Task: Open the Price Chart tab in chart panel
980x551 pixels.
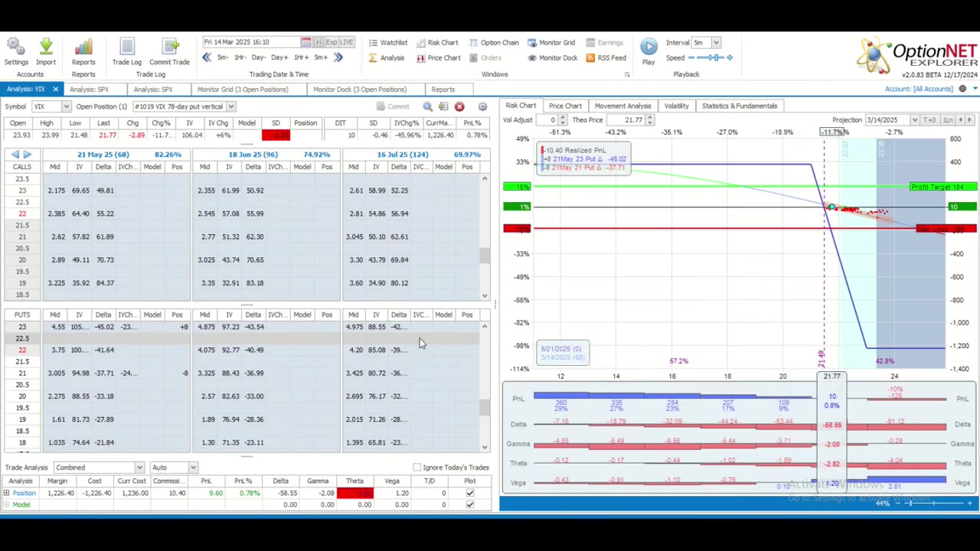Action: [565, 106]
